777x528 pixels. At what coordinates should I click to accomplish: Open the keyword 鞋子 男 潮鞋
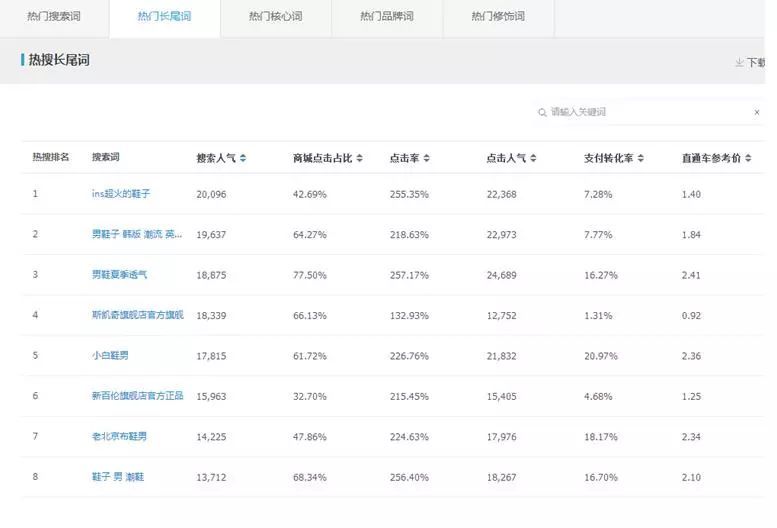118,477
